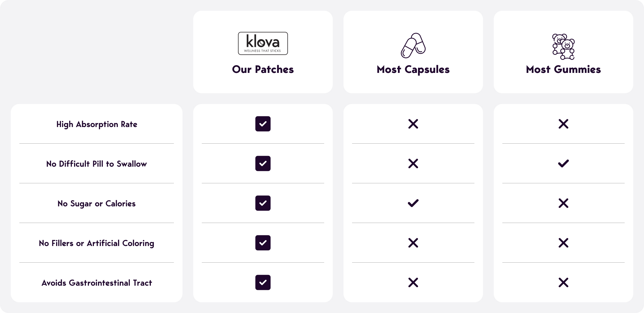Click capsules X for Avoids Gastrointestinal Tract
644x313 pixels.
(413, 282)
